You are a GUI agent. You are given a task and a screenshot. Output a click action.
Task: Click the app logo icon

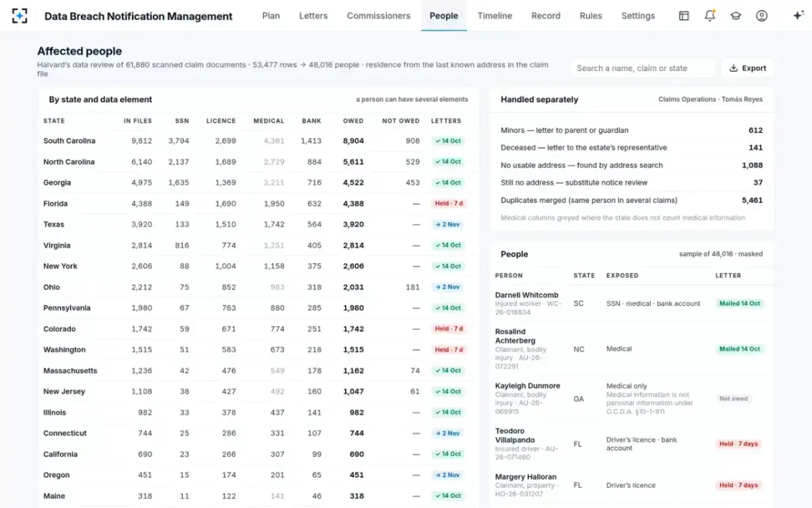click(20, 16)
